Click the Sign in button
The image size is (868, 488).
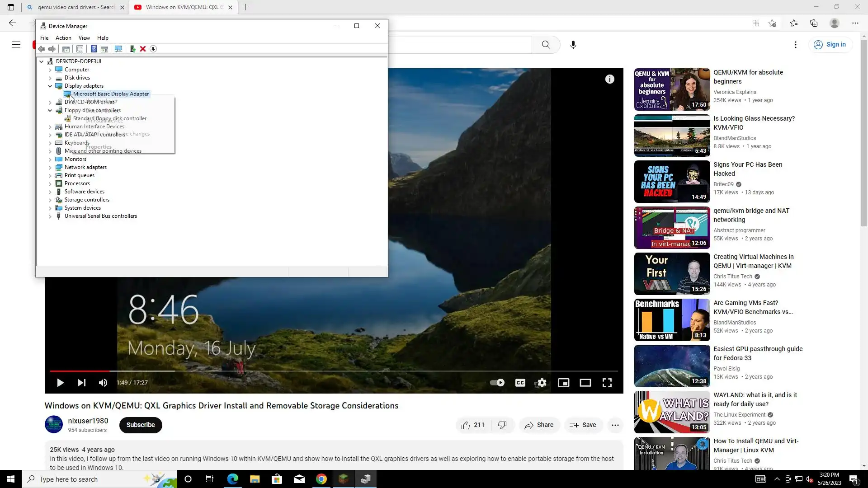[830, 44]
